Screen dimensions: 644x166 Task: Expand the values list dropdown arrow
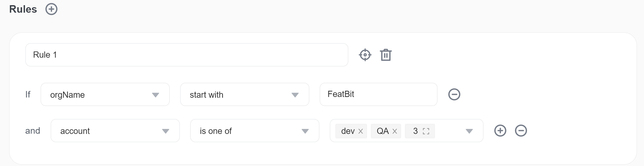click(469, 131)
